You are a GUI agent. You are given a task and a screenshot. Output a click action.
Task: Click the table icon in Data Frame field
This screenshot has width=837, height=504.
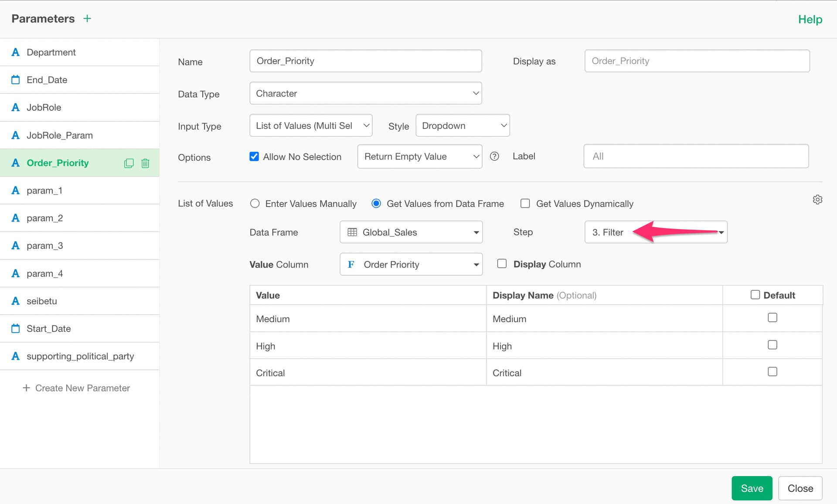point(352,232)
